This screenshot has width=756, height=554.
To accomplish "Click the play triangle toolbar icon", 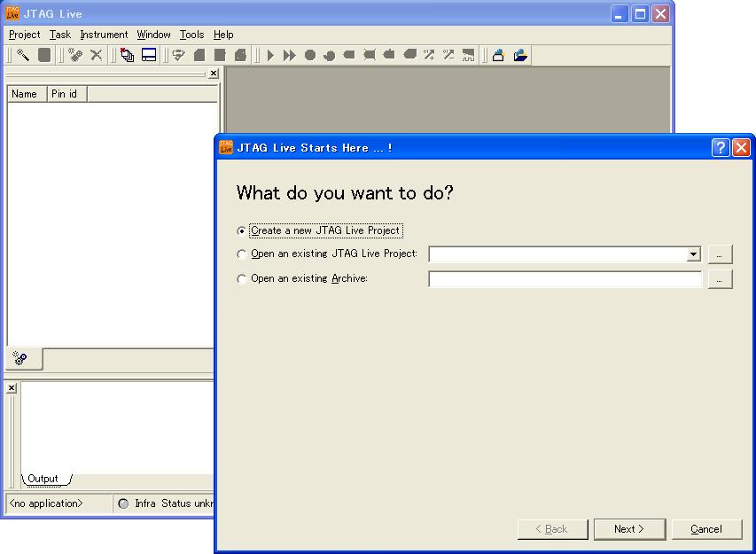I will point(270,55).
